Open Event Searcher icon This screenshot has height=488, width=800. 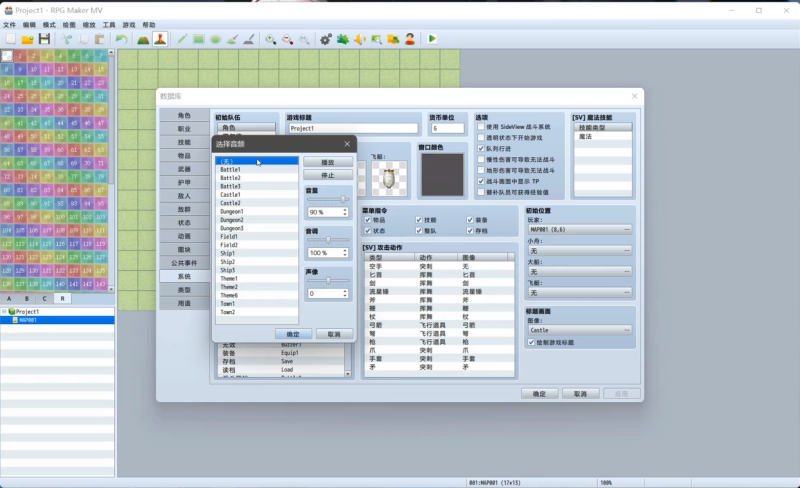pos(377,39)
